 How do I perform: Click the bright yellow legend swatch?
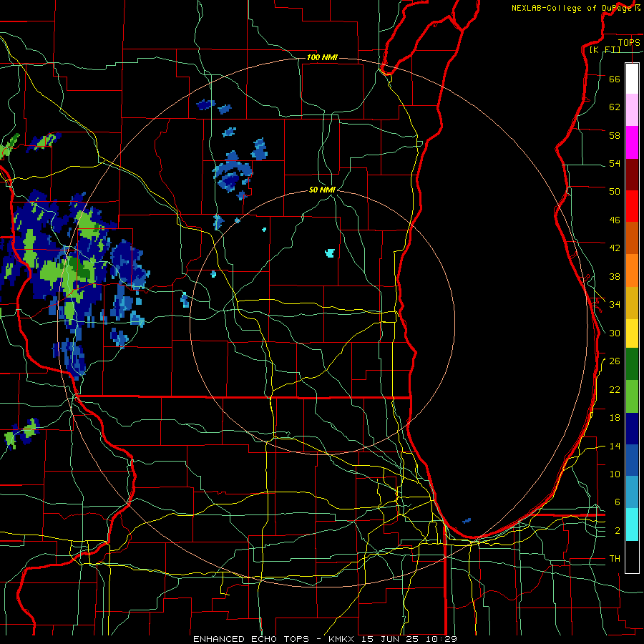click(632, 333)
